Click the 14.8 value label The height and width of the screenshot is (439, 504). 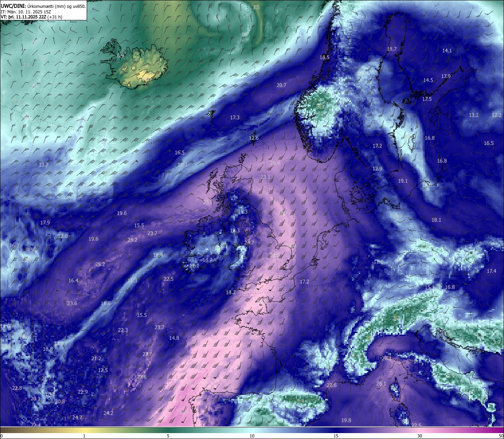[x=174, y=338]
